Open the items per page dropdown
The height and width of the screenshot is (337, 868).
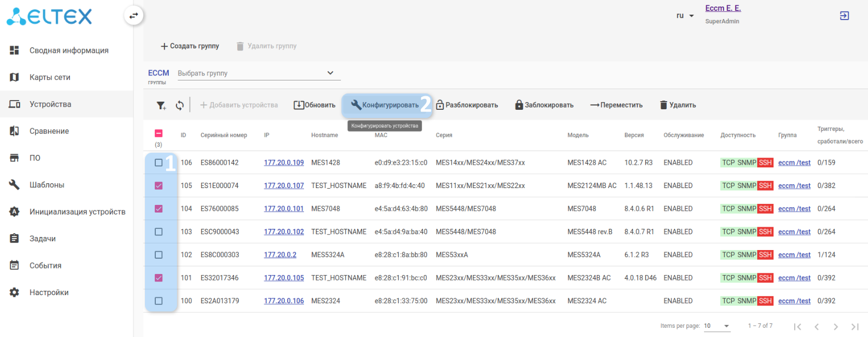(717, 326)
